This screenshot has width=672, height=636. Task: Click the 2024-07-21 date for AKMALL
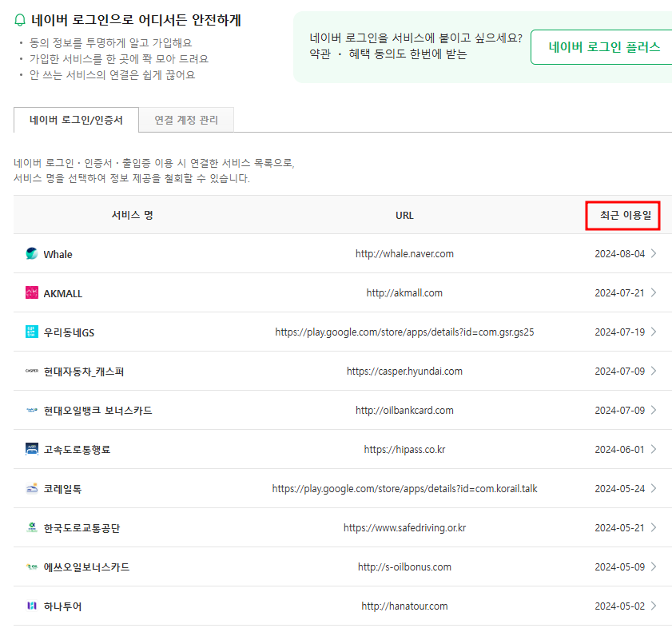(x=620, y=292)
